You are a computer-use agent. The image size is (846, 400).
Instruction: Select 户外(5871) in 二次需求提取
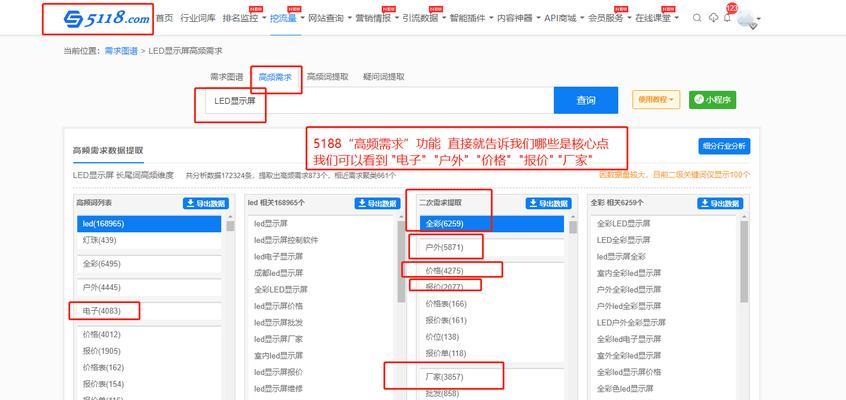click(492, 248)
